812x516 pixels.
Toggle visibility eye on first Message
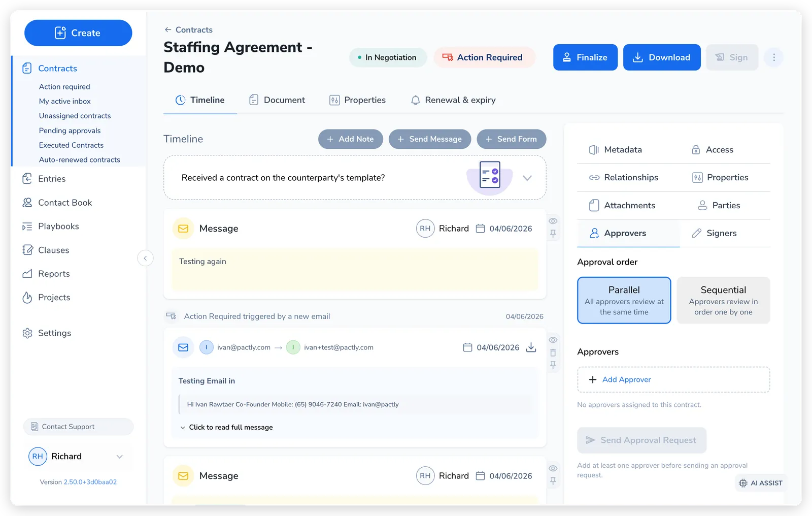(x=553, y=221)
